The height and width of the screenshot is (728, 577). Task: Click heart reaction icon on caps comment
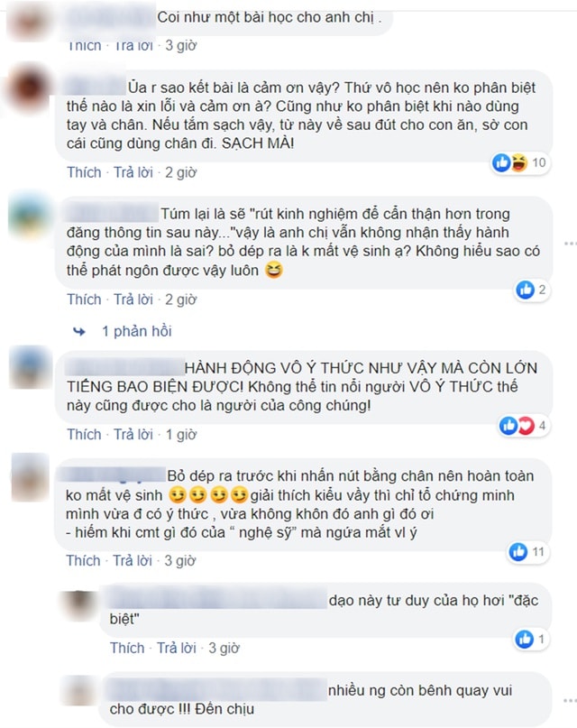(526, 425)
